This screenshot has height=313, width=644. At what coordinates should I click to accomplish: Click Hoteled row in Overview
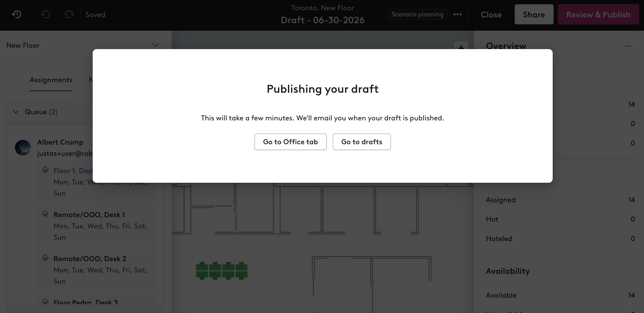coord(561,239)
